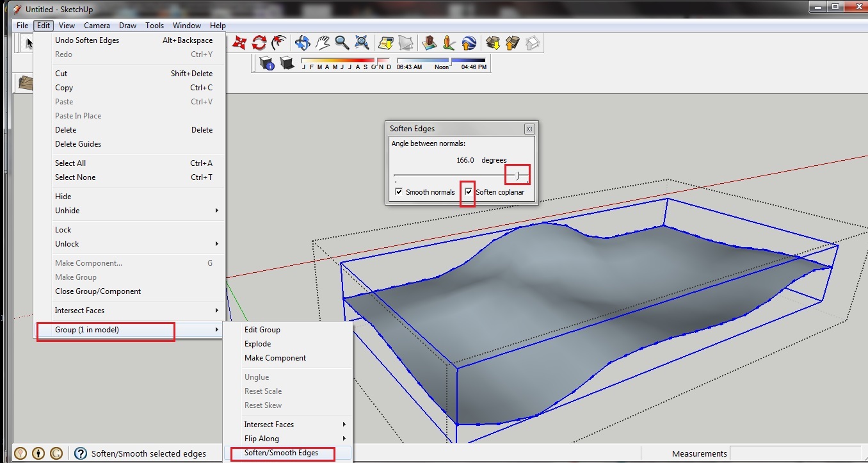868x463 pixels.
Task: Toggle the Soften coplanar checkbox
Action: pos(469,192)
